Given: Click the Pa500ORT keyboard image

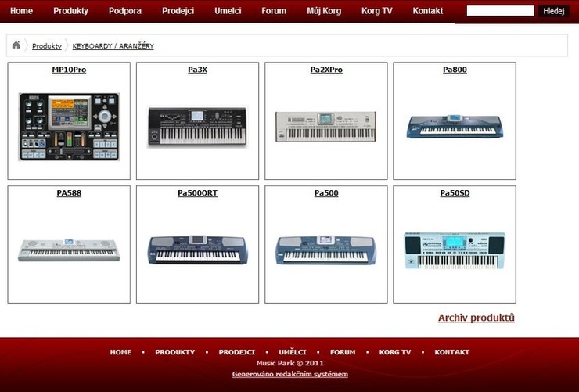Looking at the screenshot, I should tap(197, 250).
